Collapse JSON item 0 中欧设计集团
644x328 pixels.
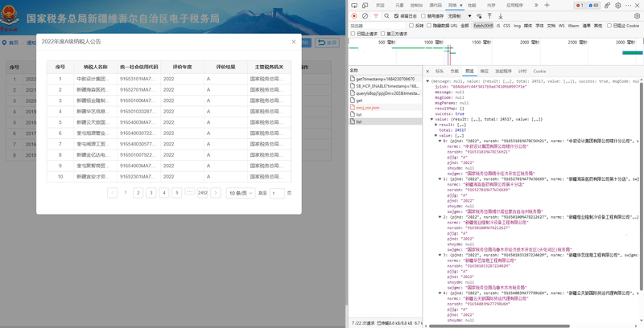tap(440, 141)
